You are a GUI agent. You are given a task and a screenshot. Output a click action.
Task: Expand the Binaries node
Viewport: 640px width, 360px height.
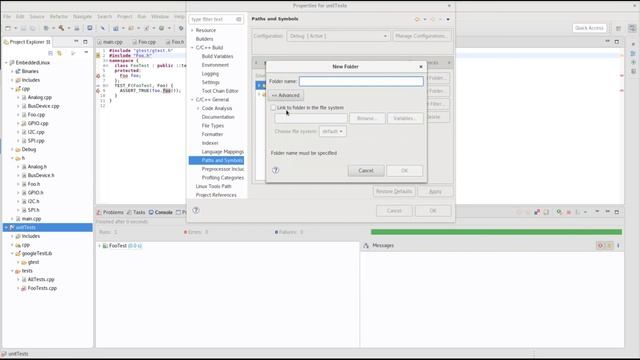click(x=12, y=71)
